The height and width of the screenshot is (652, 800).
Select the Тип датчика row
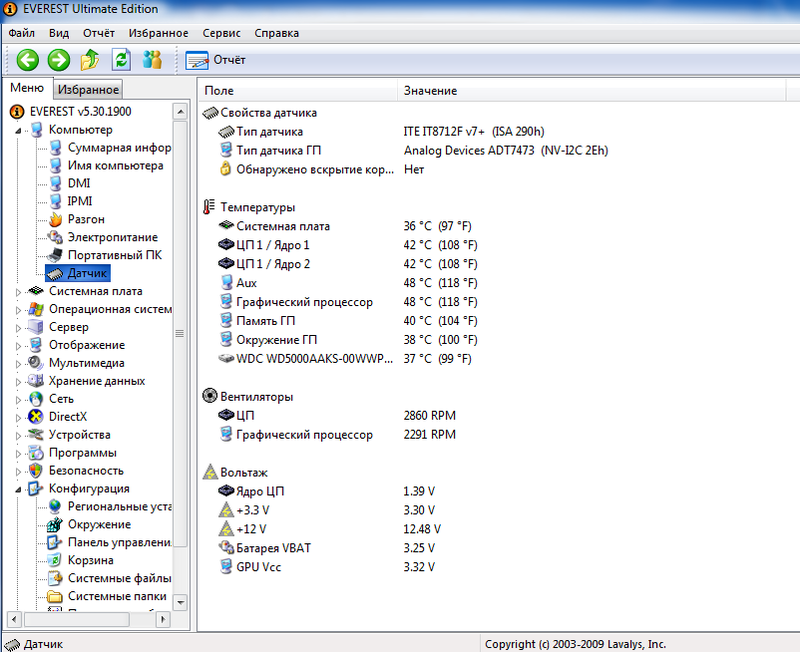(381, 132)
